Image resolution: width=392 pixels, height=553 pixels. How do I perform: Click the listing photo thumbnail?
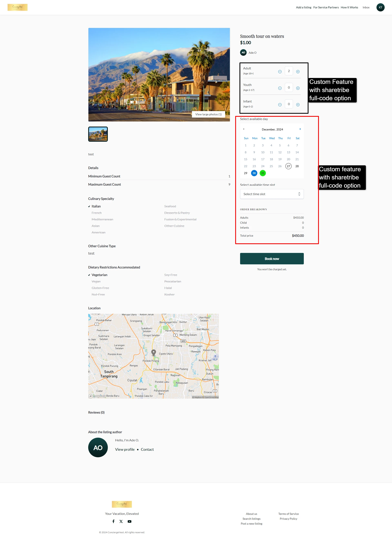(98, 134)
